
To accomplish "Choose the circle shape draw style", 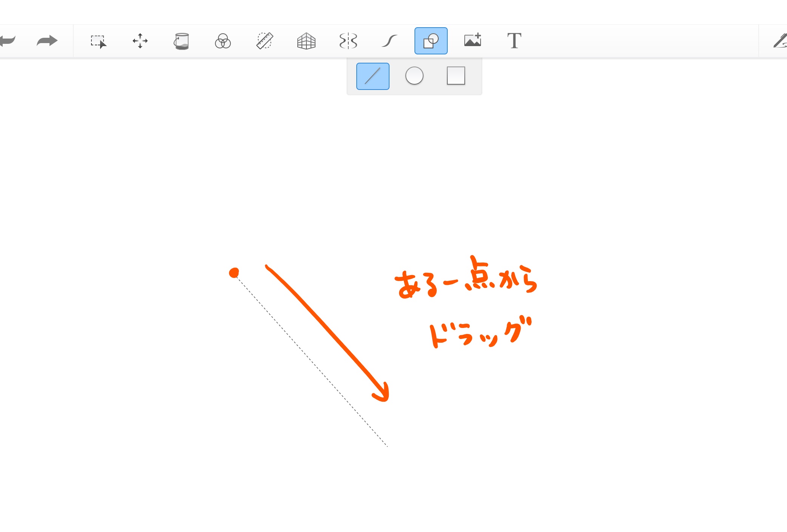I will 414,76.
